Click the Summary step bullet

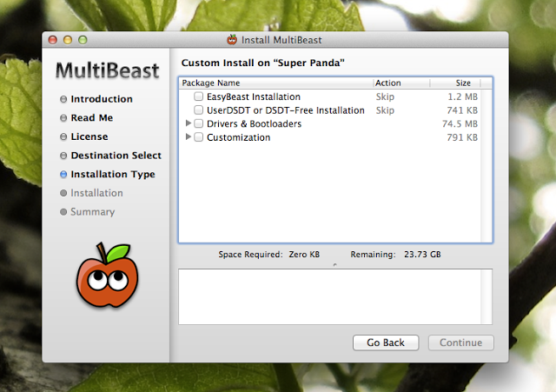point(63,212)
